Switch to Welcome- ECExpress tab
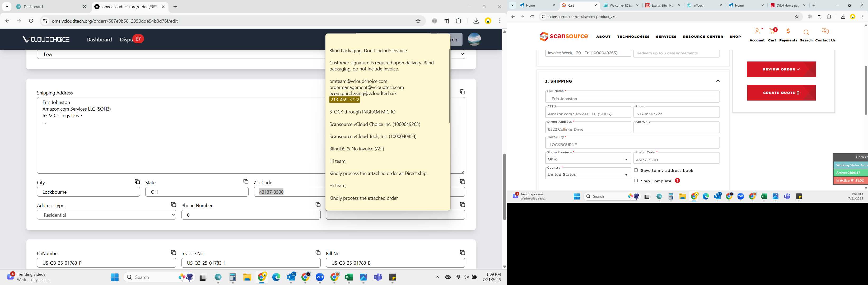The width and height of the screenshot is (868, 285). coord(621,5)
